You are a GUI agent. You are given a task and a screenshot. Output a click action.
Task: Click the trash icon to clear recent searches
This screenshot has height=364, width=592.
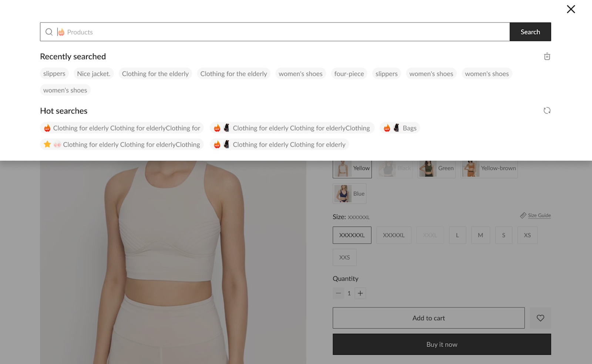(x=547, y=57)
